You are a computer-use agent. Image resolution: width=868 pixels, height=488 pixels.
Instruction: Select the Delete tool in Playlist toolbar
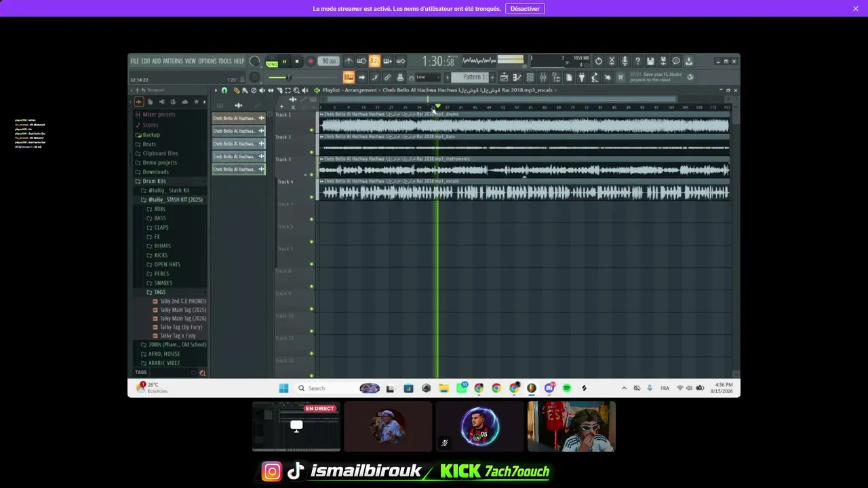click(254, 90)
